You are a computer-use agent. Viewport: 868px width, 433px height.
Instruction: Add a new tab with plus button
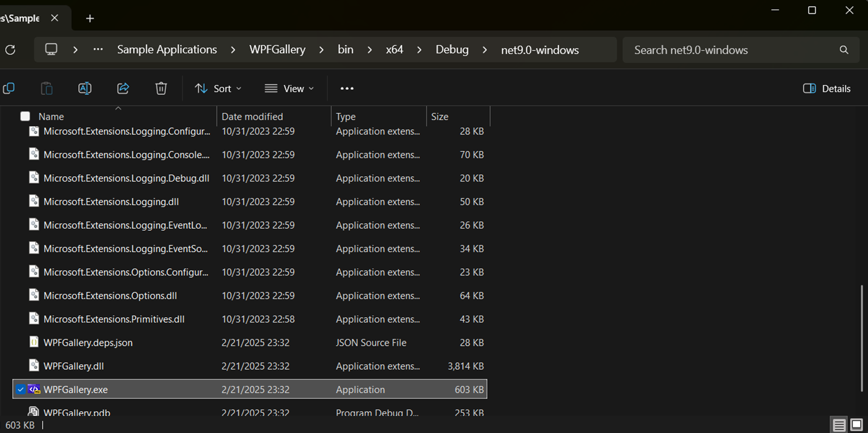tap(90, 19)
